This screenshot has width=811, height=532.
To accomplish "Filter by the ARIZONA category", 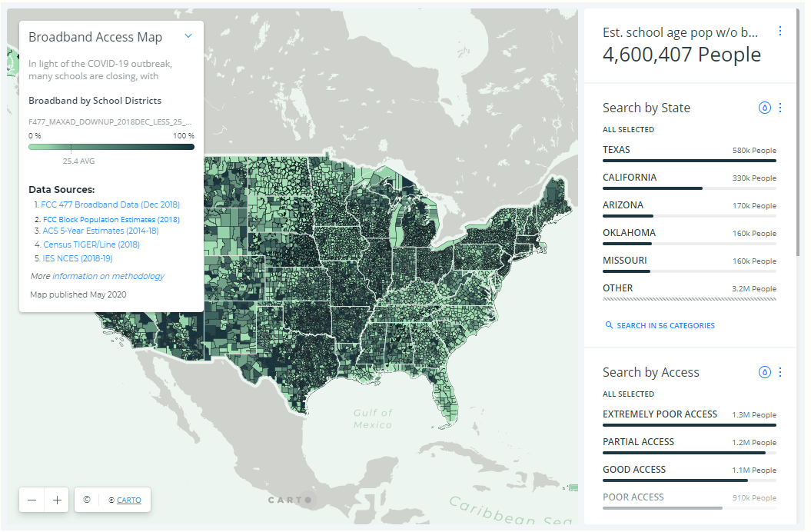I will [x=690, y=208].
